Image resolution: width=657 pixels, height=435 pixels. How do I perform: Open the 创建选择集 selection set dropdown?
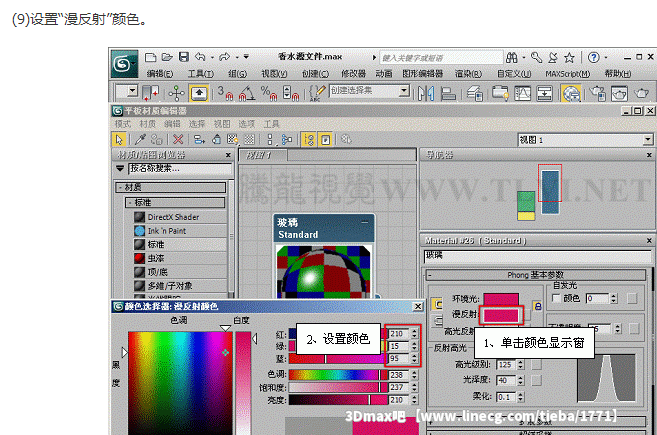pos(404,91)
